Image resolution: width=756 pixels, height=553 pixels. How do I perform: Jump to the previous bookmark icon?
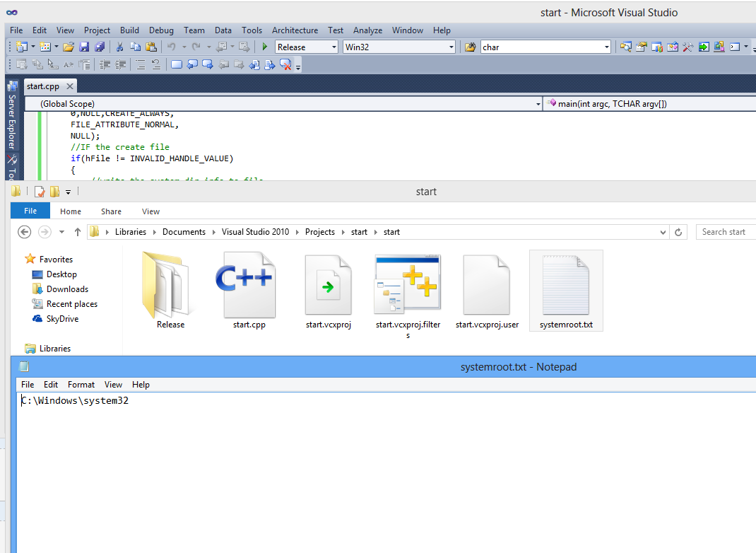(192, 64)
